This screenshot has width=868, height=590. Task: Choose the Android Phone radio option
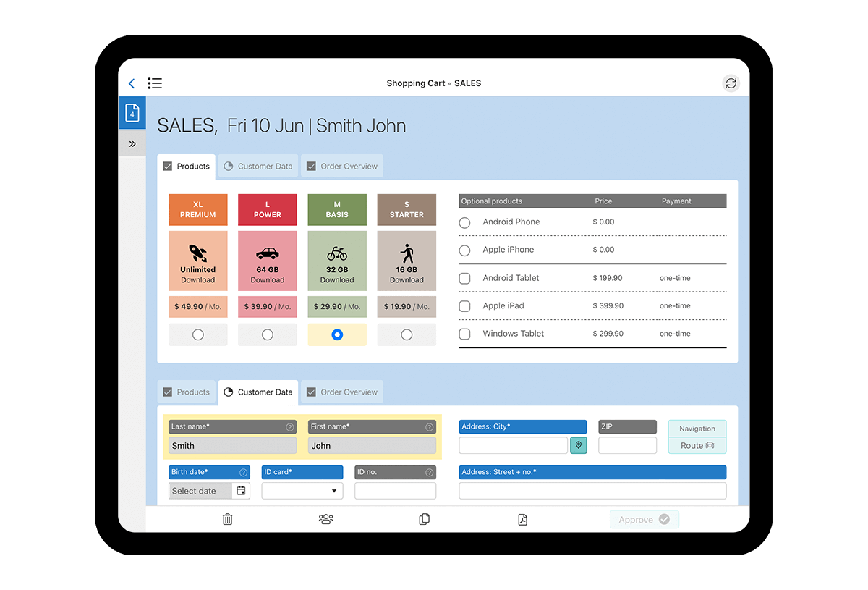point(465,222)
